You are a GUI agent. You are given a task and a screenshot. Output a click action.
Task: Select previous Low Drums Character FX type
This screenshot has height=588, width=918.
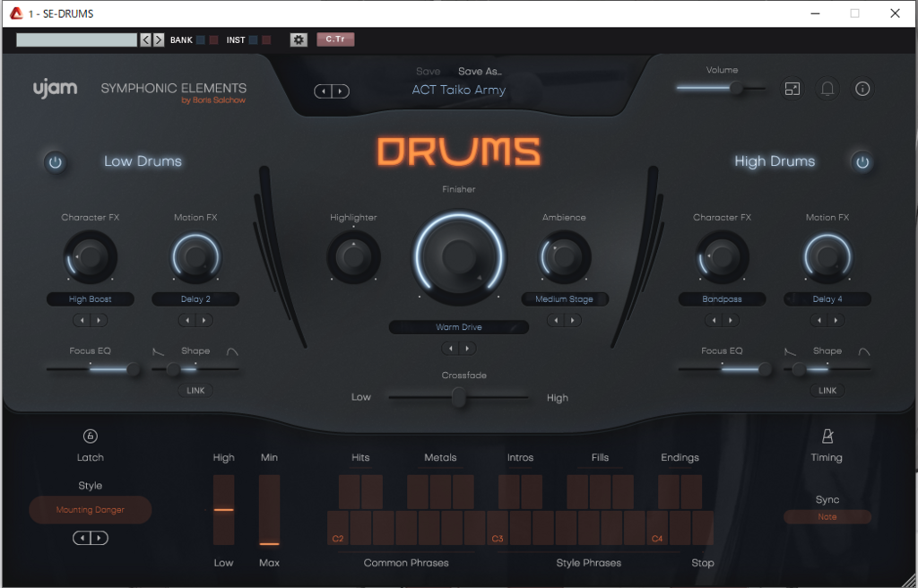[82, 320]
